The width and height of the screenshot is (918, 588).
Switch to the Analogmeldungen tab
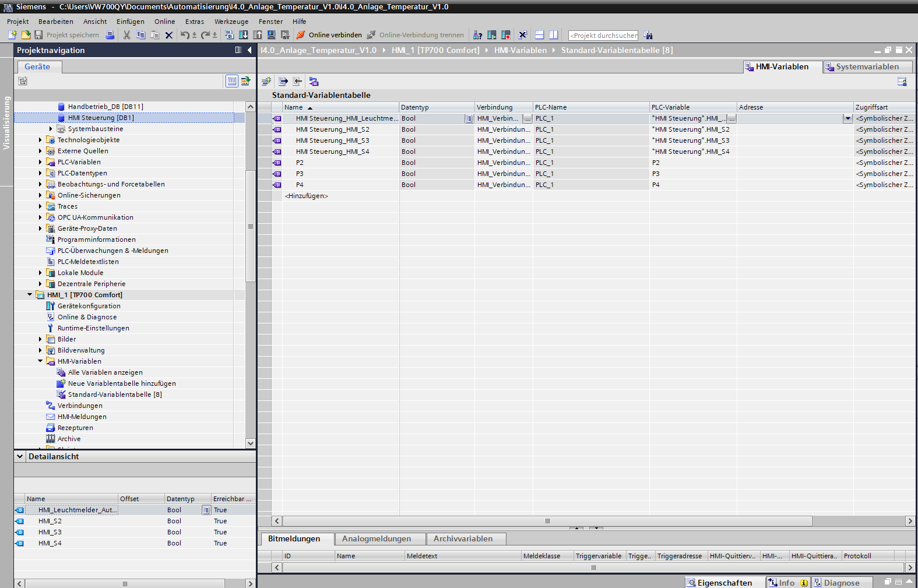(x=377, y=539)
